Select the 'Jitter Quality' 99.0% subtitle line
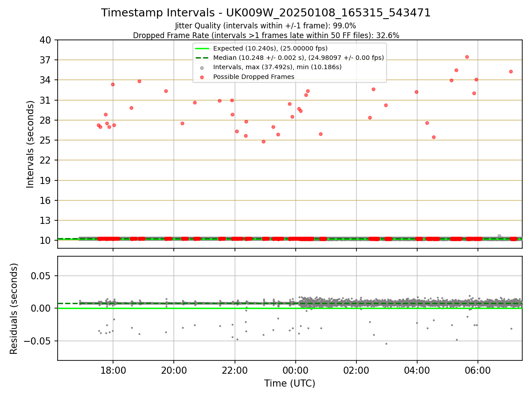The image size is (532, 399). pyautogui.click(x=266, y=26)
